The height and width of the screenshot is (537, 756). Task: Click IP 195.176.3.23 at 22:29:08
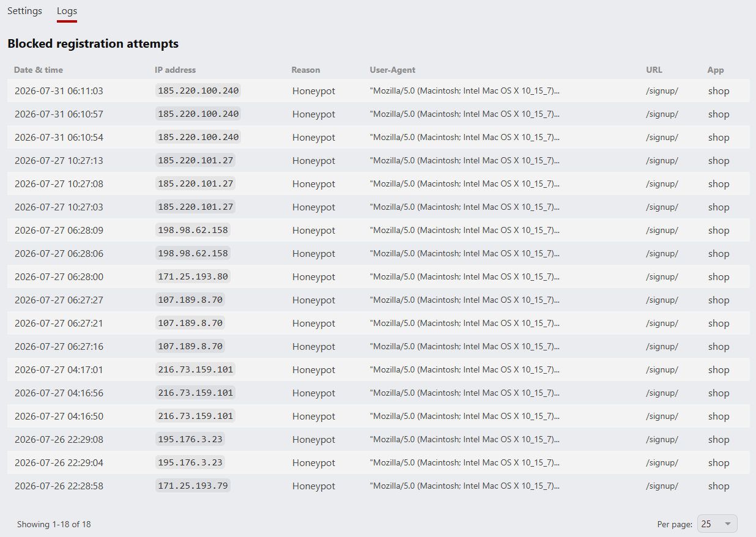(x=190, y=439)
